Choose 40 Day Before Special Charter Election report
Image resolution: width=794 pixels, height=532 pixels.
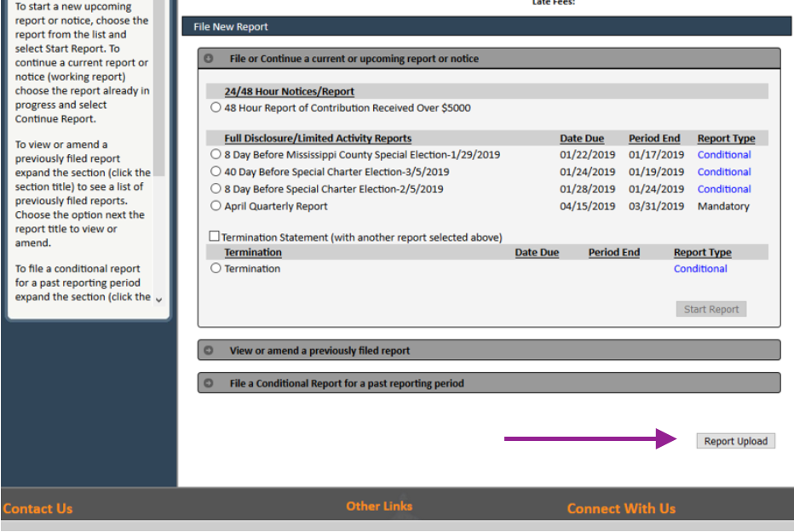point(216,171)
